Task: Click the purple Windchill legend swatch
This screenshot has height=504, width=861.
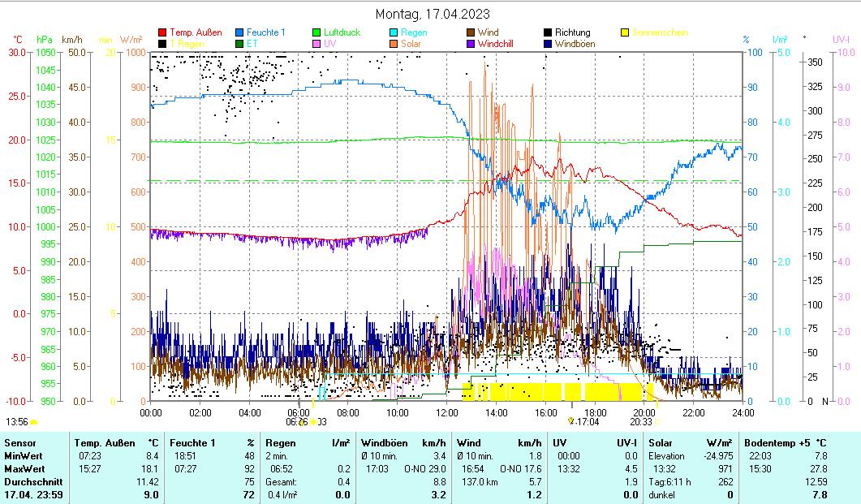Action: 470,44
